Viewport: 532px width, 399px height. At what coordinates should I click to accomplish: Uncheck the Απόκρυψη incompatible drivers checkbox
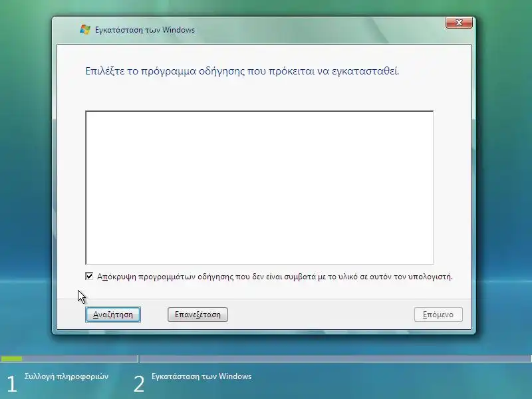click(89, 276)
